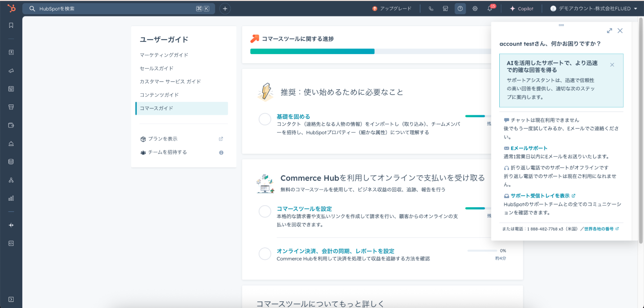Expand the sidebar with the bottom arrow icon
The width and height of the screenshot is (644, 308).
click(11, 299)
